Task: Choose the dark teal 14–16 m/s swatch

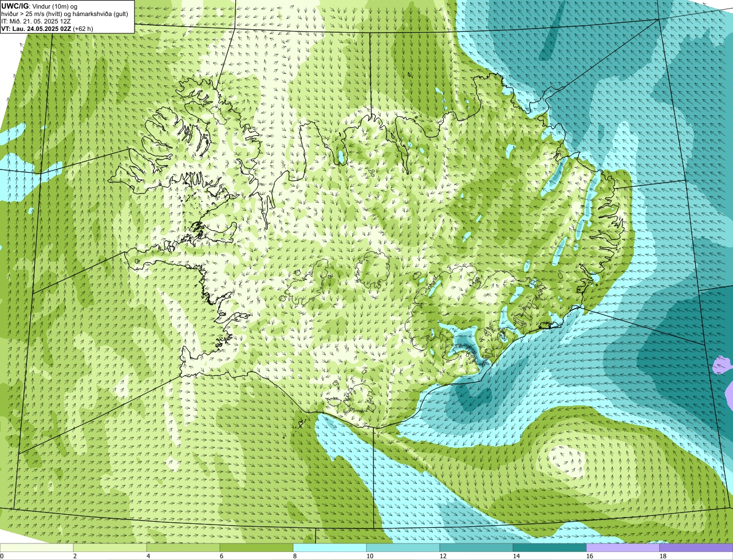Action: 550,547
